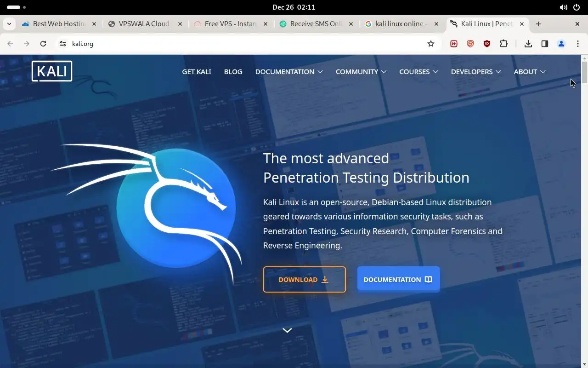Click the browser back arrow
The image size is (588, 368).
pyautogui.click(x=10, y=44)
